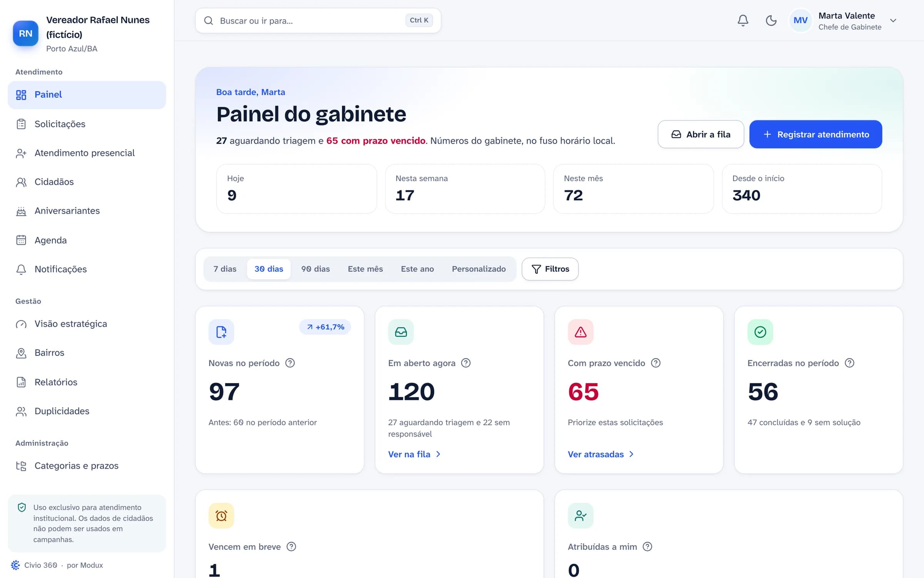Click help icon beside 'Vencem em breve'
The image size is (924, 578).
[x=291, y=546]
